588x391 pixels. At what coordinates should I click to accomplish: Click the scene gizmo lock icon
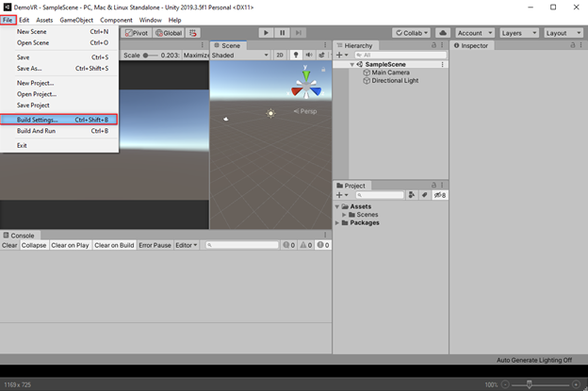click(323, 70)
